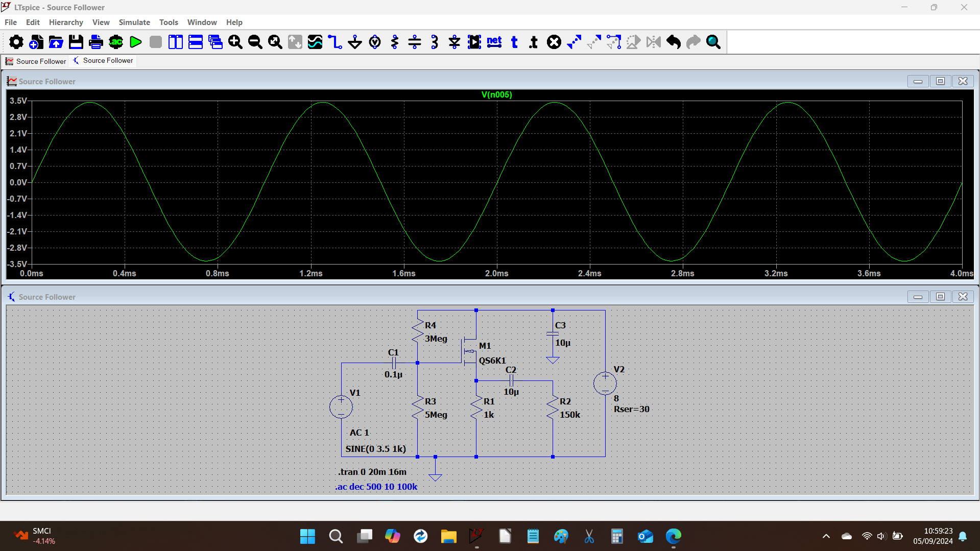Click the zoom out magnifier icon

[x=255, y=42]
